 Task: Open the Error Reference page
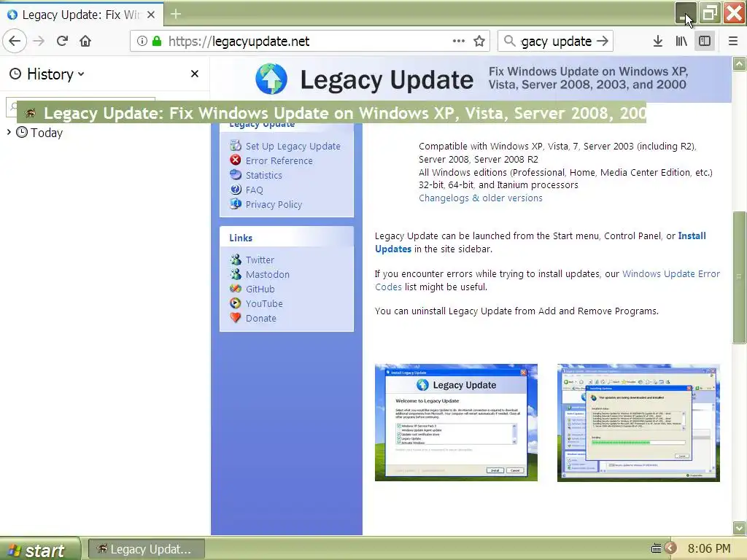(279, 161)
